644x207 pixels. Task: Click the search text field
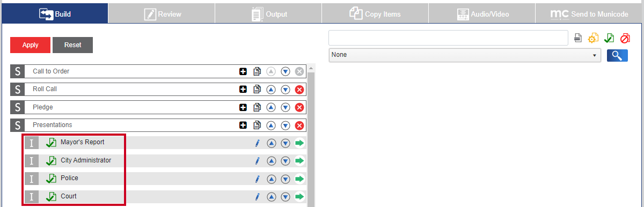coord(448,38)
